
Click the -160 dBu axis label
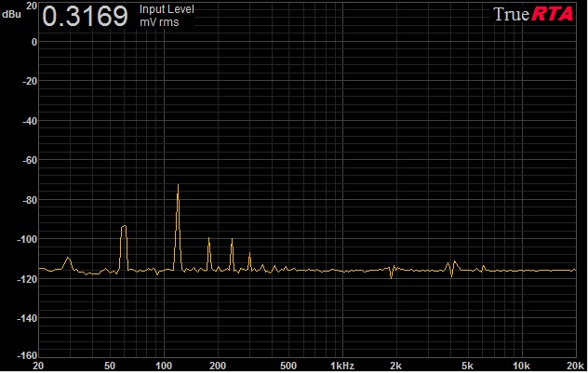click(27, 354)
